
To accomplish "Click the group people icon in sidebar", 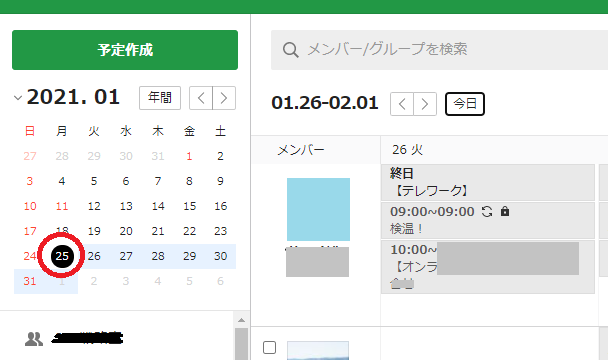I will tap(34, 339).
